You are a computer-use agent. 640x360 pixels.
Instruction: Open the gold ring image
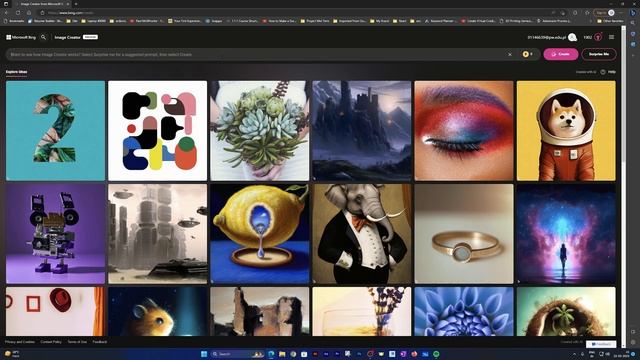click(464, 233)
